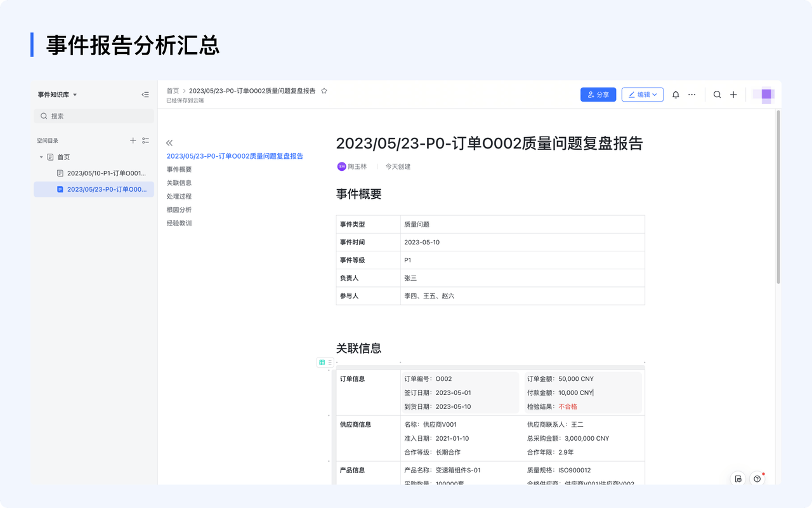Select 2023/05/23-P0-订单O00 tree item
Image resolution: width=812 pixels, height=508 pixels.
pyautogui.click(x=94, y=189)
